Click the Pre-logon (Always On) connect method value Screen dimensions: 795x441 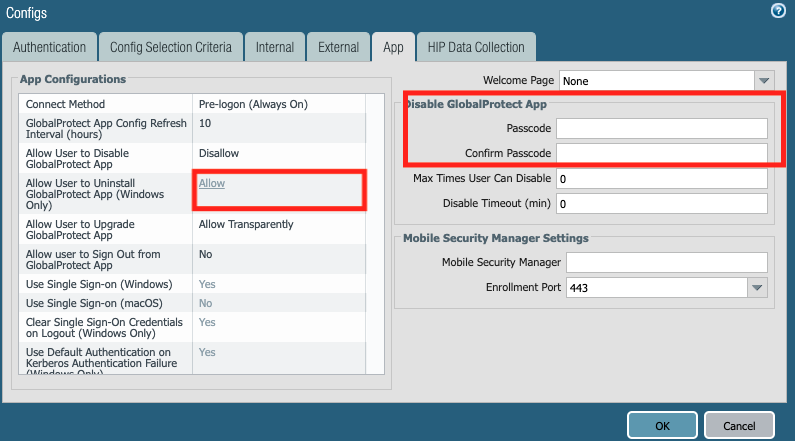pos(253,104)
